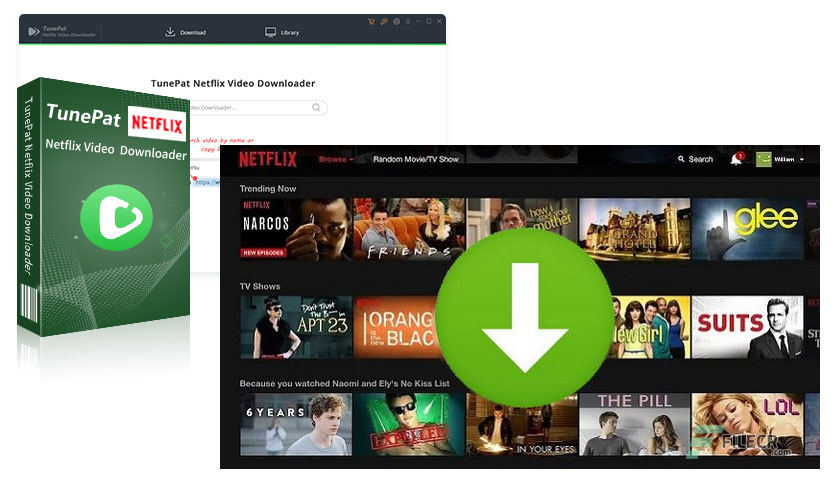Open the Friends thumbnail
Screen dimensions: 836x484
pos(409,229)
